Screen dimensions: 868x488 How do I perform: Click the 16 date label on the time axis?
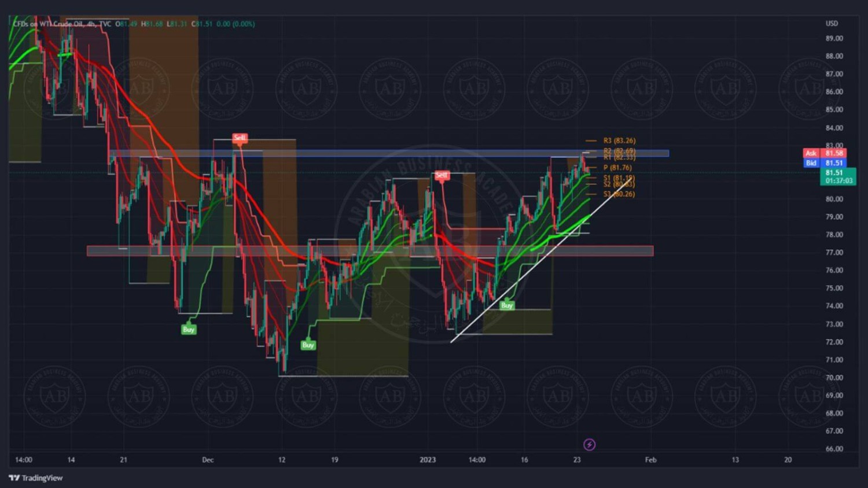pos(524,460)
